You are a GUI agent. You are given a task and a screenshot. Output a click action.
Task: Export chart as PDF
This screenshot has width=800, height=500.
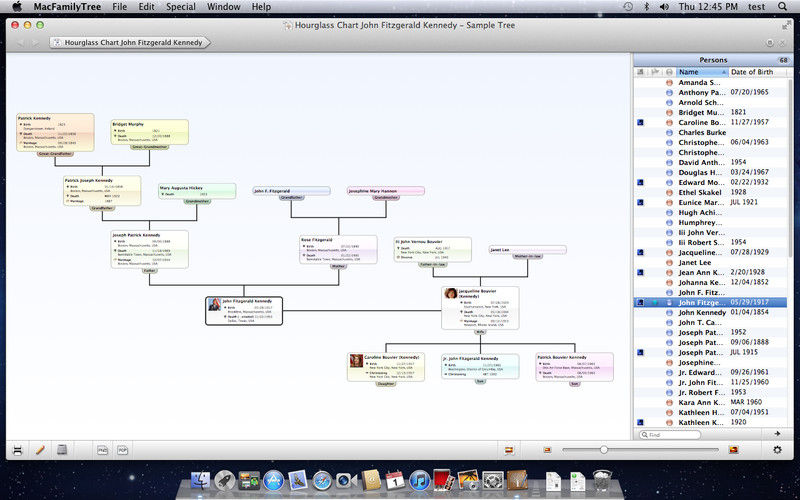[122, 450]
